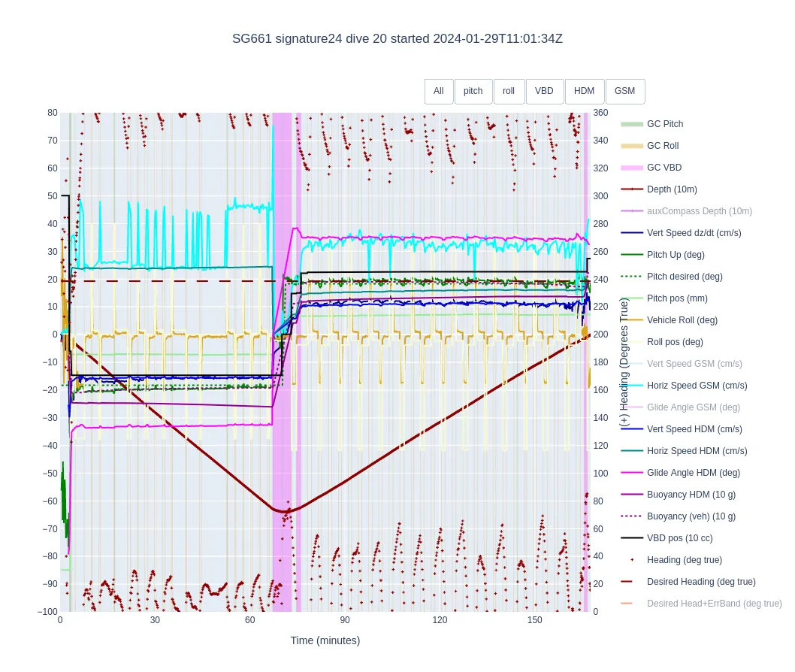Screen dimensions: 795x672
Task: Hide VBD pos (10 cc) trace
Action: 667,539
